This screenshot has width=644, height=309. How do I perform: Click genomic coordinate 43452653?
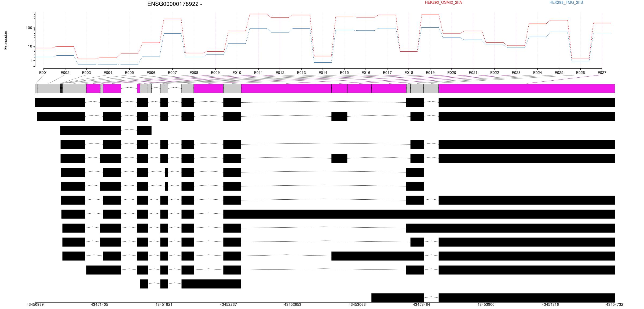[x=293, y=304]
